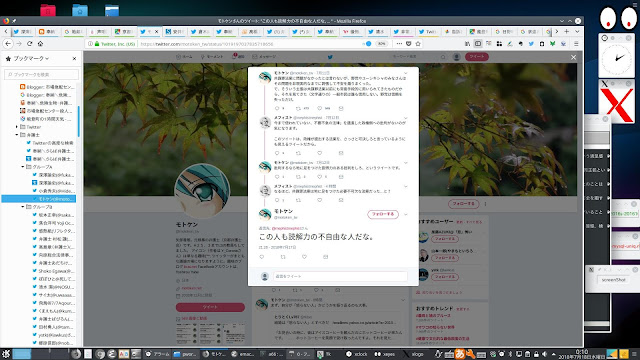This screenshot has width=640, height=360.
Task: Open first Blogger bookmark in sidebar
Action: point(47,87)
